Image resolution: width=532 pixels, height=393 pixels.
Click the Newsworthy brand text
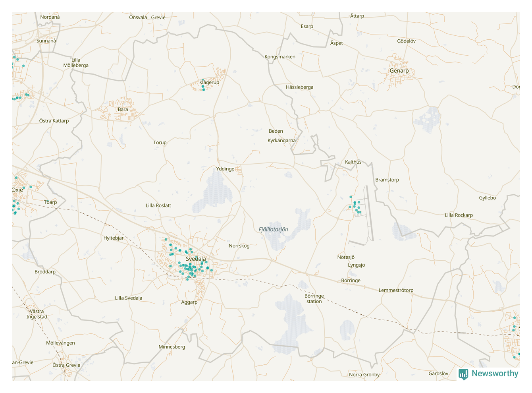tap(495, 374)
